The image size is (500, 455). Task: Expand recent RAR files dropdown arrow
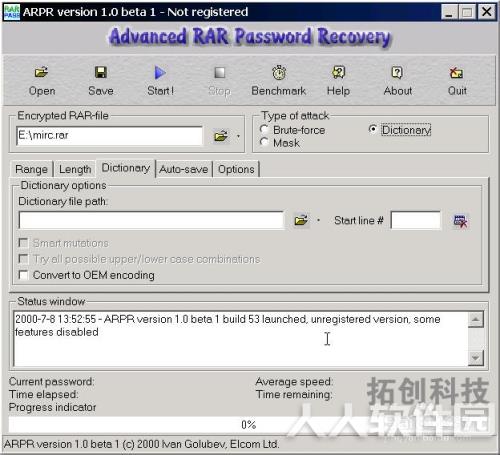click(x=238, y=136)
